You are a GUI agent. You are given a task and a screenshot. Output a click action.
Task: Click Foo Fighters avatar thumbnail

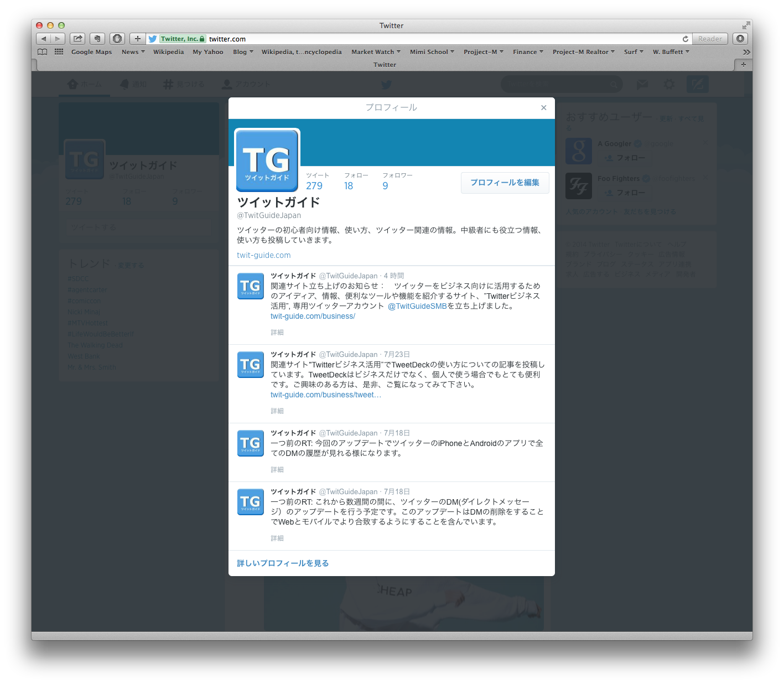[579, 186]
